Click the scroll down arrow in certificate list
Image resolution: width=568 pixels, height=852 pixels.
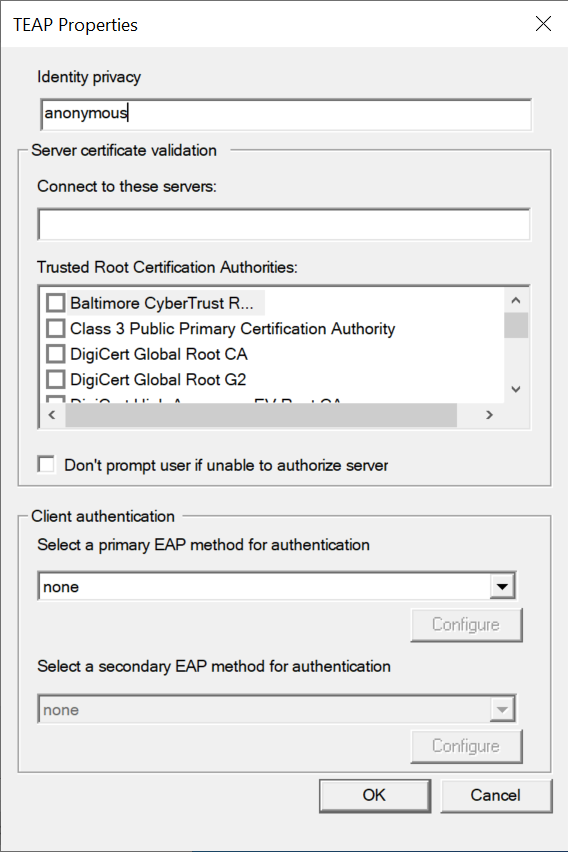[x=516, y=389]
